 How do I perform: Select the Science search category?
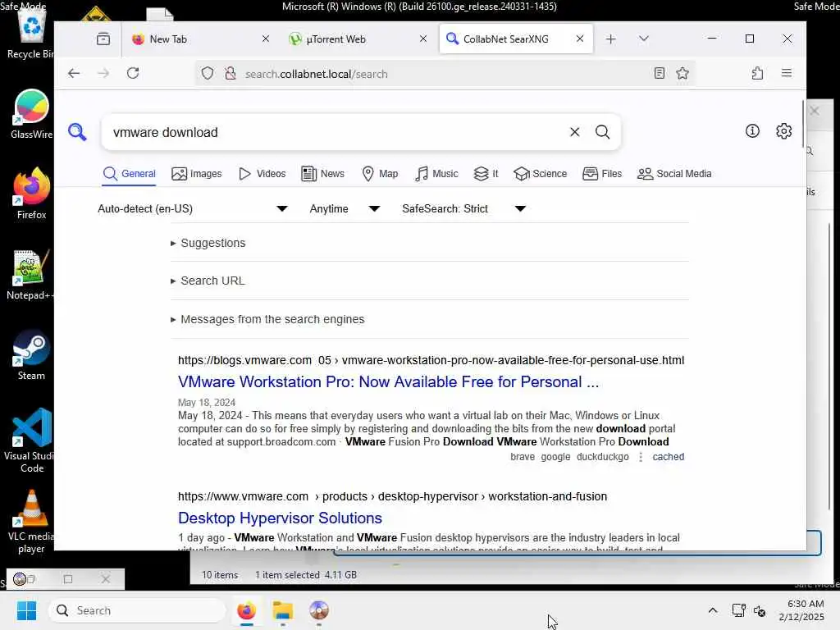[540, 174]
